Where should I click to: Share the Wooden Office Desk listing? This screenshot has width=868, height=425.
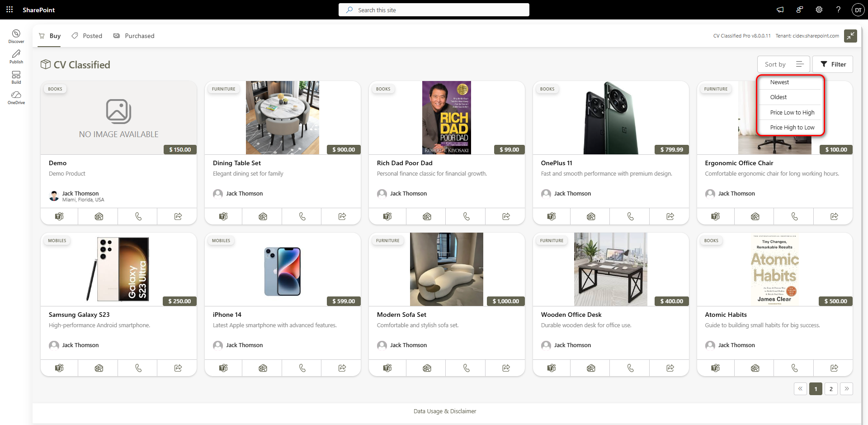coord(670,368)
